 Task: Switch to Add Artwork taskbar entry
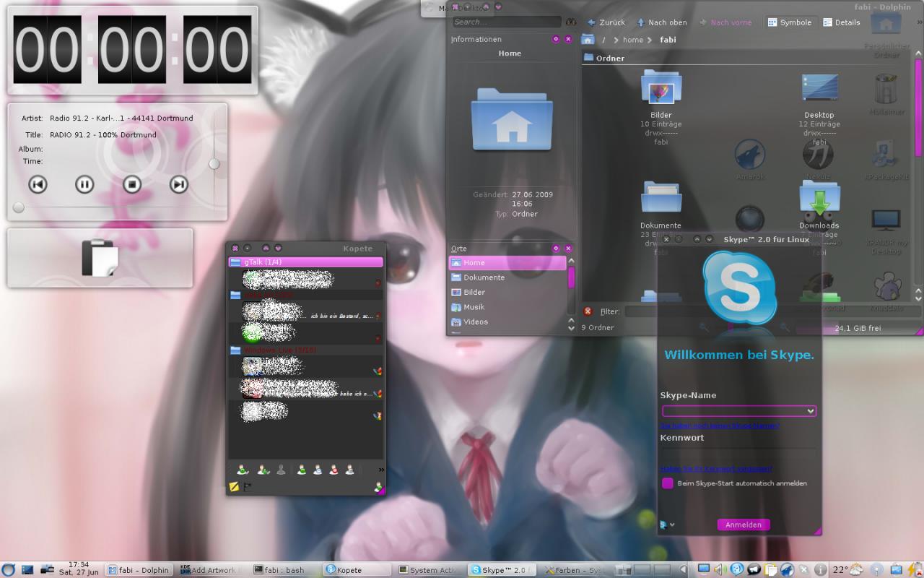212,570
